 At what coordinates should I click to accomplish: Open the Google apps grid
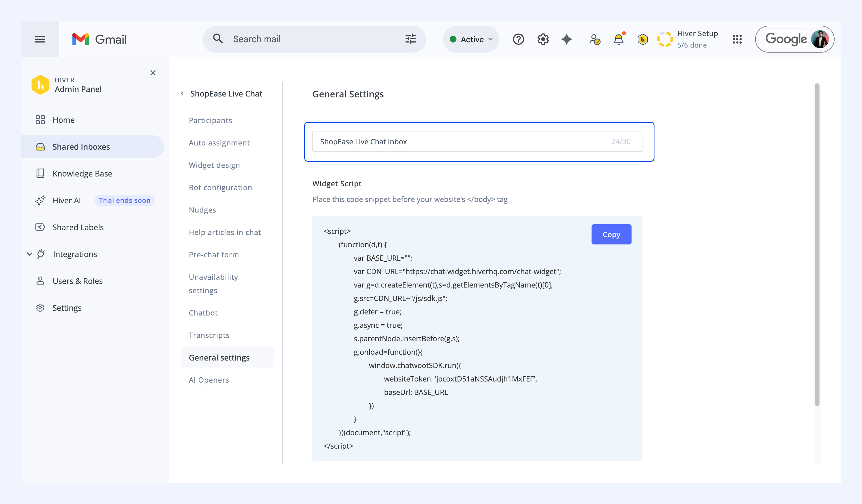[737, 39]
